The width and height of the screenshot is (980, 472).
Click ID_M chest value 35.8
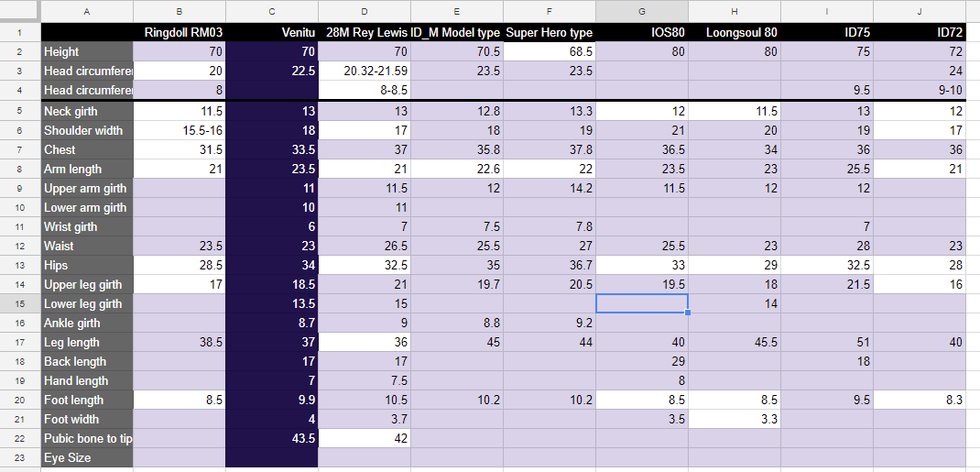[457, 150]
